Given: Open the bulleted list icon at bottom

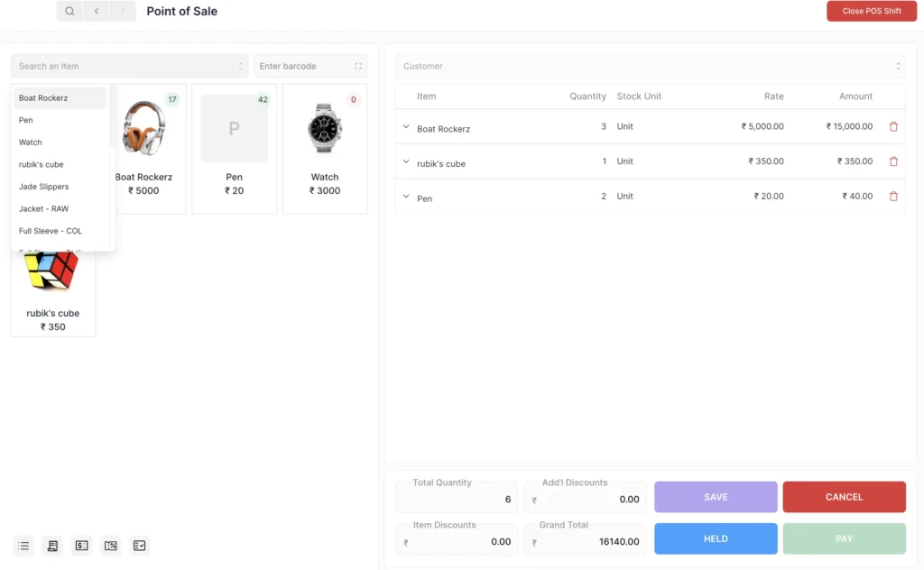Looking at the screenshot, I should (23, 546).
